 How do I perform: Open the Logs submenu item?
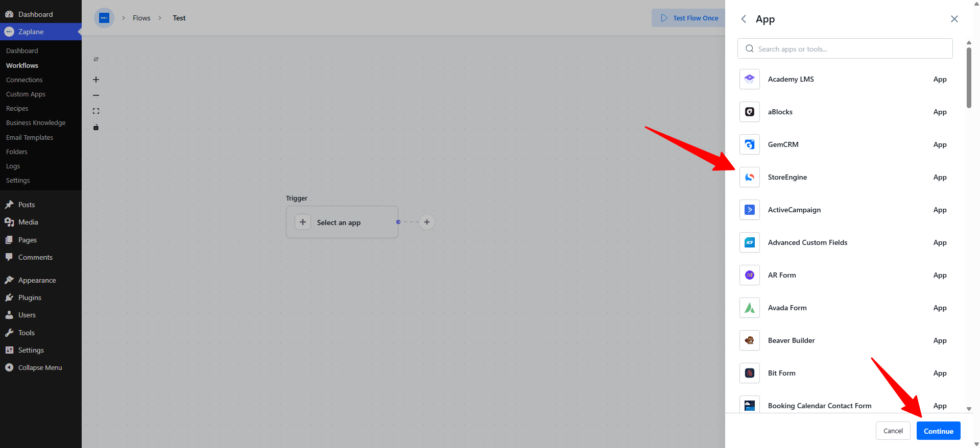pyautogui.click(x=13, y=166)
